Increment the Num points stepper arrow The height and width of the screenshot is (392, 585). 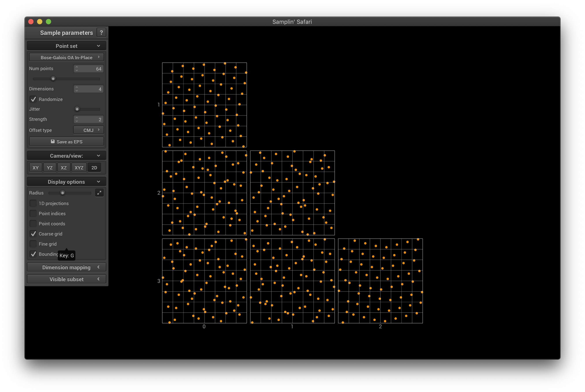click(77, 67)
